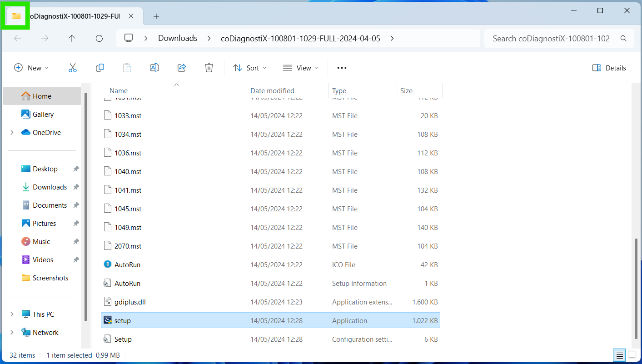The width and height of the screenshot is (642, 364).
Task: Refresh the folder view
Action: click(x=99, y=38)
